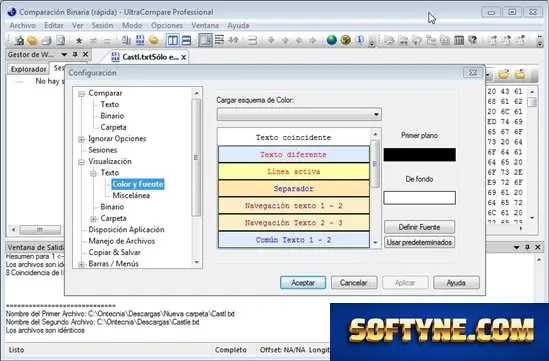Click the print icon in toolbar

(47, 41)
